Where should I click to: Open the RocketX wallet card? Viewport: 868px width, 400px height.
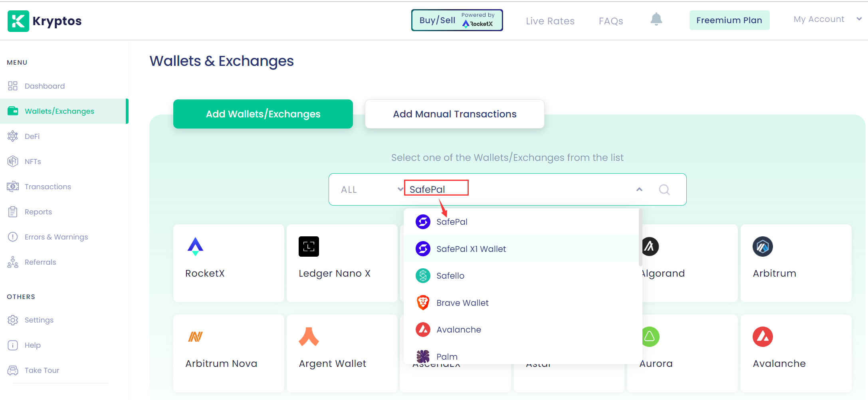coord(228,263)
